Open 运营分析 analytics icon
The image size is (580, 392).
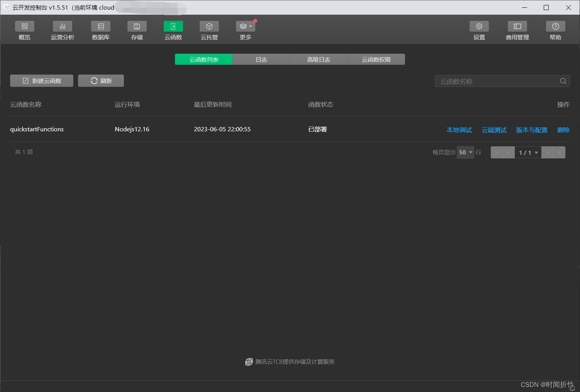63,26
